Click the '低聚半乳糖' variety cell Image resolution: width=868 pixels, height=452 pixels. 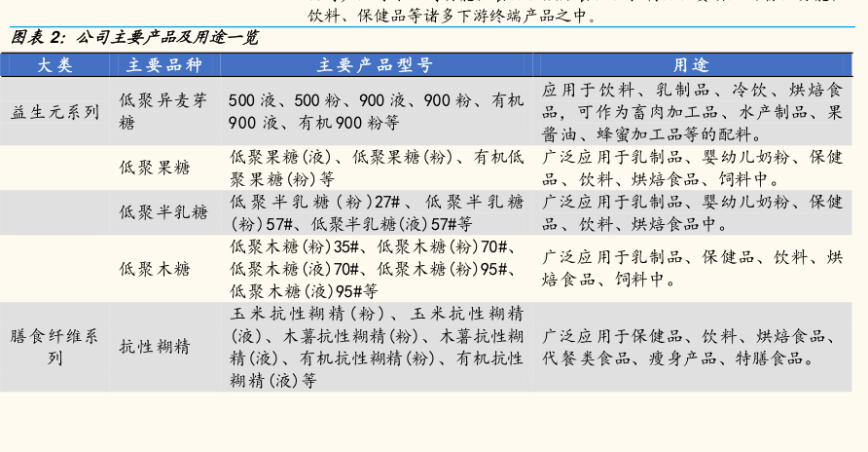163,212
